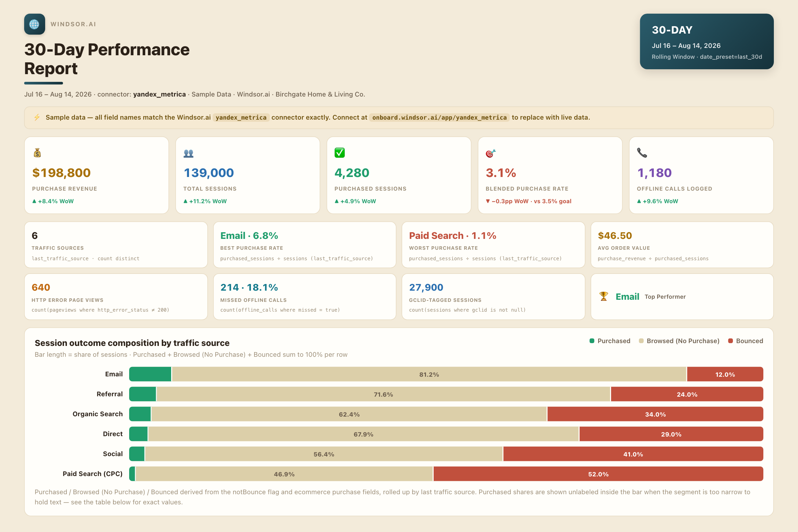Click the Rolling Window date_preset=last_30d text
Screen dimensions: 798x532
click(707, 57)
